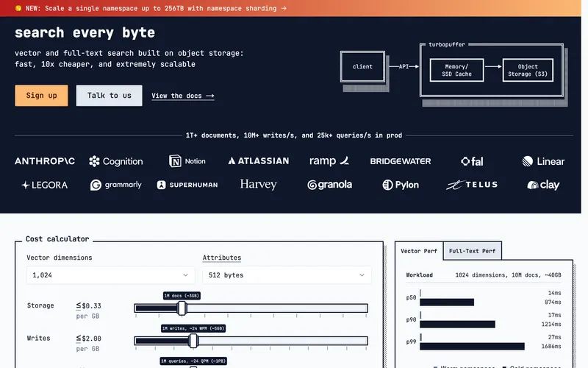Open the Vector dimensions dropdown showing 1,024
This screenshot has height=368, width=588.
(x=111, y=275)
